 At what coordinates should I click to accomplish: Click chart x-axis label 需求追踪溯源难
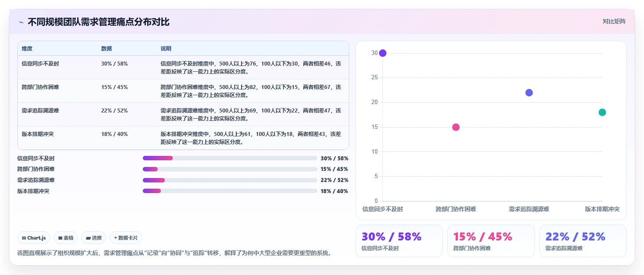click(529, 209)
